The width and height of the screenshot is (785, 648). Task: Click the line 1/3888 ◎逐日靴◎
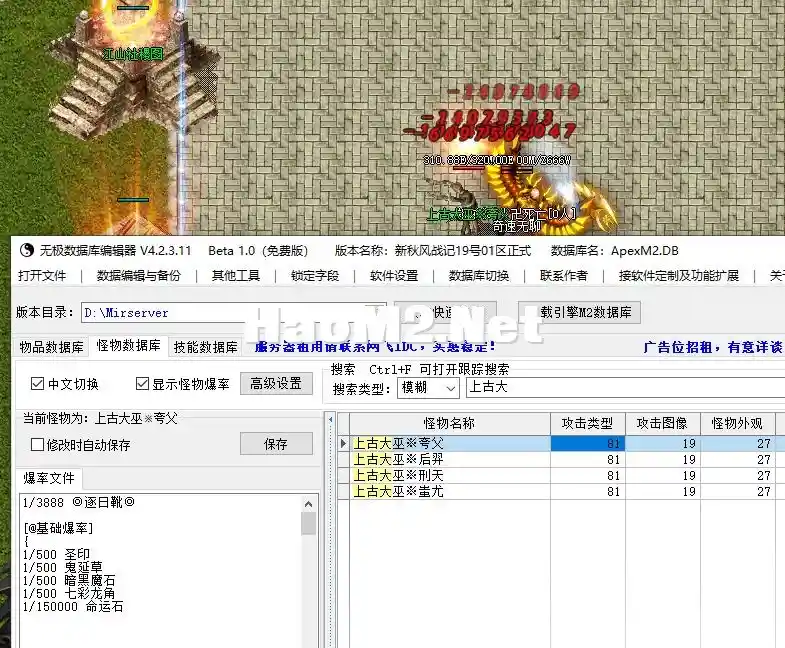tap(79, 502)
